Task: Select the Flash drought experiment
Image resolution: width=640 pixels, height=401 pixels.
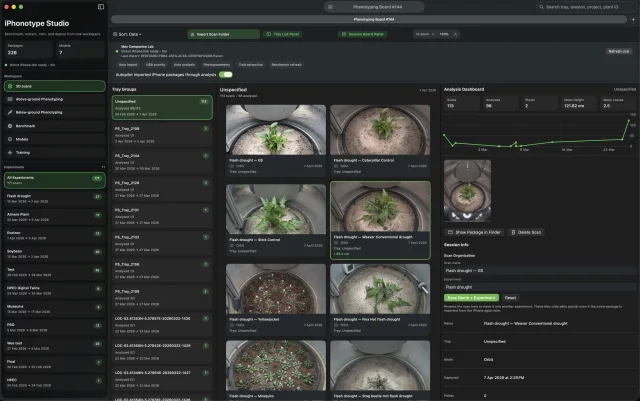Action: click(x=55, y=198)
